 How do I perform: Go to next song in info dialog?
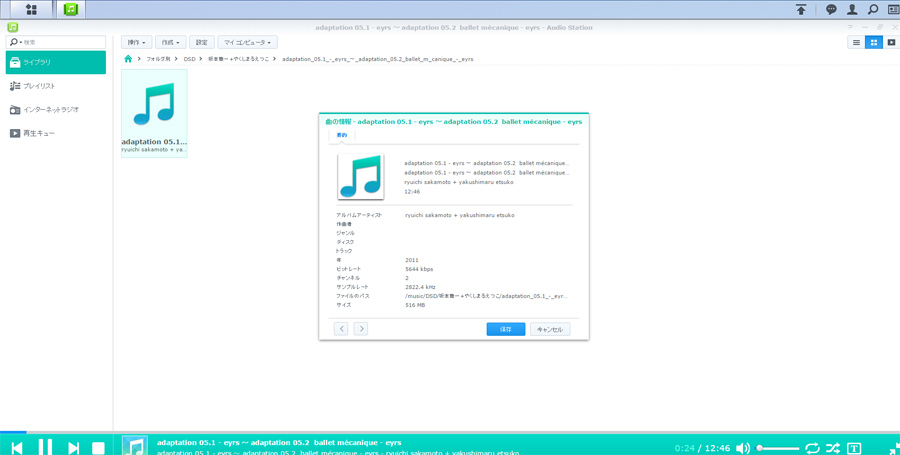[x=360, y=329]
